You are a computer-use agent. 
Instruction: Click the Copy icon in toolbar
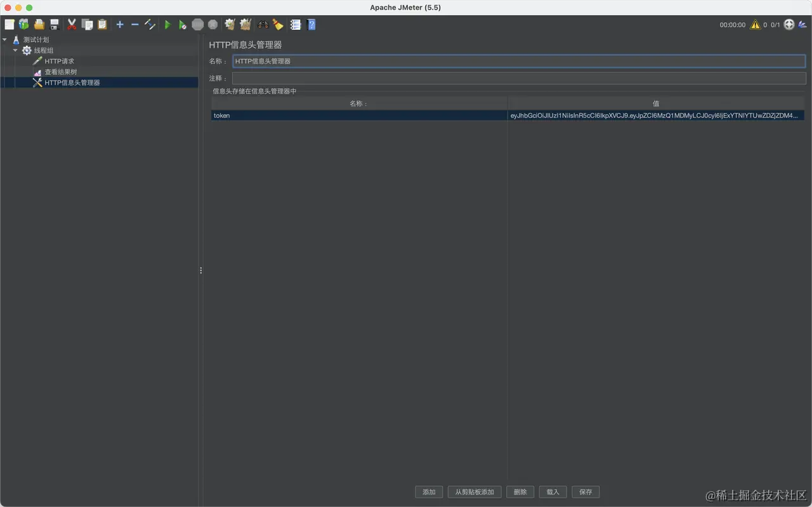(87, 25)
